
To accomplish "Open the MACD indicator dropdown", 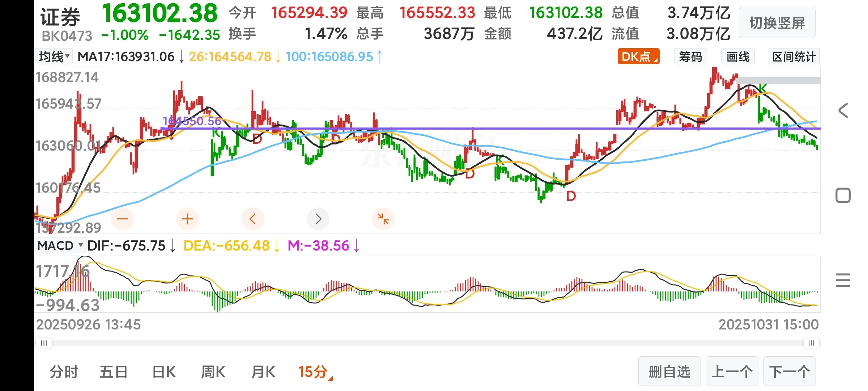I will click(60, 245).
